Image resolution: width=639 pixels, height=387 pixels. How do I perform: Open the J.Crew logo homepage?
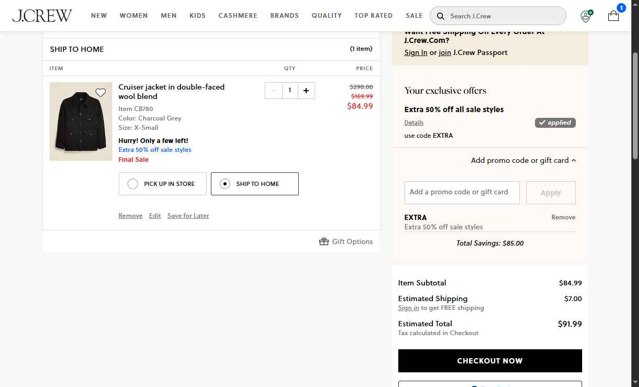42,15
